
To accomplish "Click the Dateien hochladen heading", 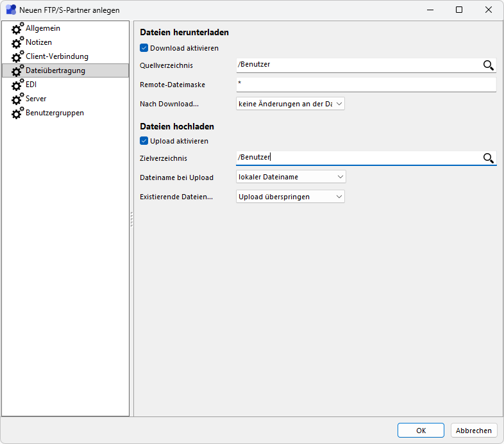I will 177,127.
